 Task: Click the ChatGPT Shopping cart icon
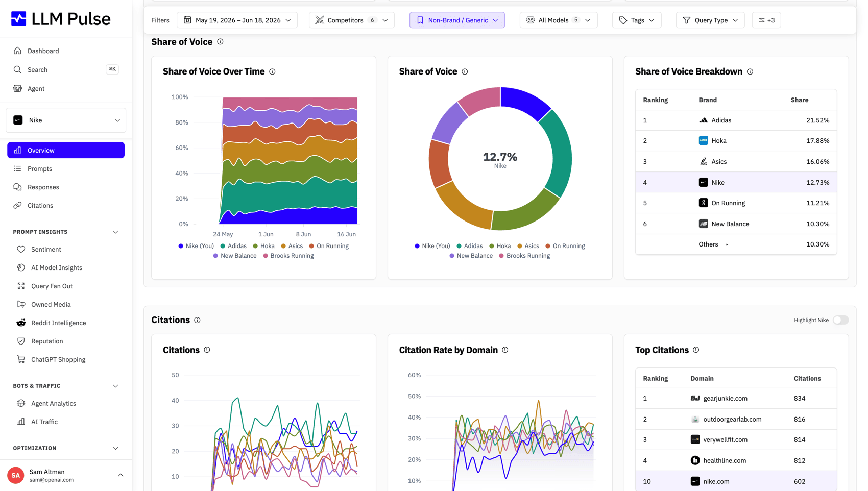21,359
